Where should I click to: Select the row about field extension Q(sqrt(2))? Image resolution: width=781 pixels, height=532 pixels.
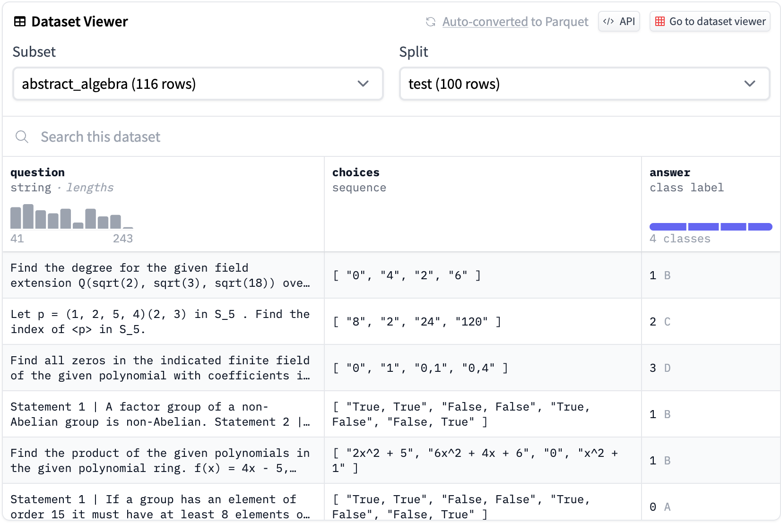tap(161, 275)
